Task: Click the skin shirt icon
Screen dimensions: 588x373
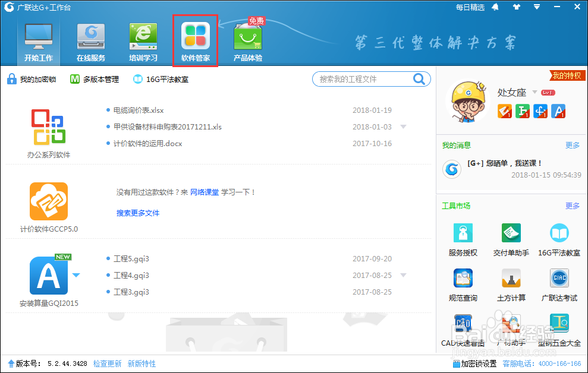Action: 517,7
